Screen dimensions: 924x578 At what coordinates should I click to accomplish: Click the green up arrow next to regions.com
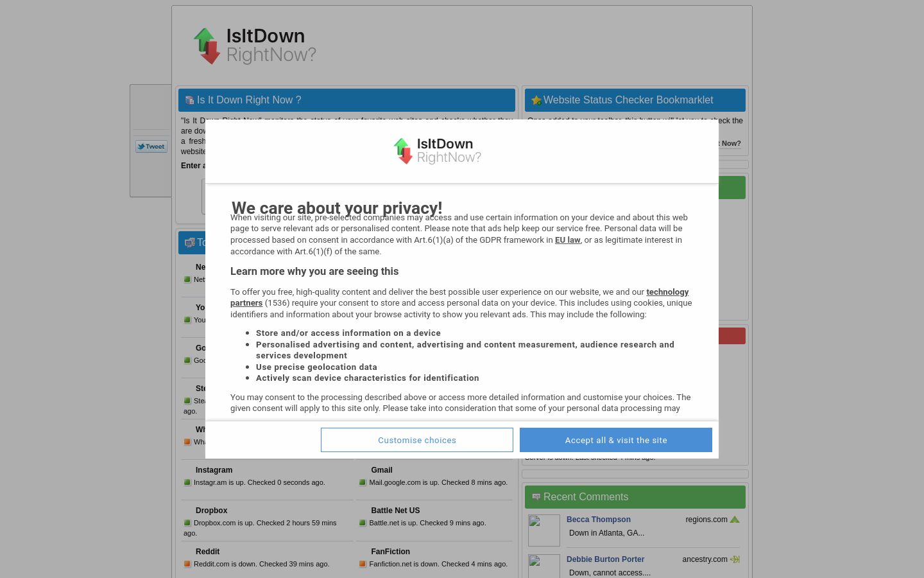pyautogui.click(x=735, y=520)
